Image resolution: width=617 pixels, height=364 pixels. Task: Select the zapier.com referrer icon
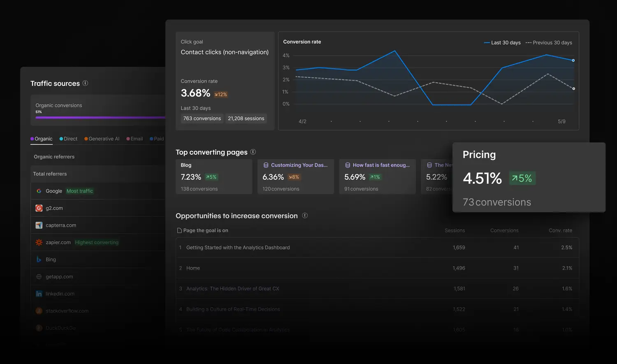coord(39,242)
